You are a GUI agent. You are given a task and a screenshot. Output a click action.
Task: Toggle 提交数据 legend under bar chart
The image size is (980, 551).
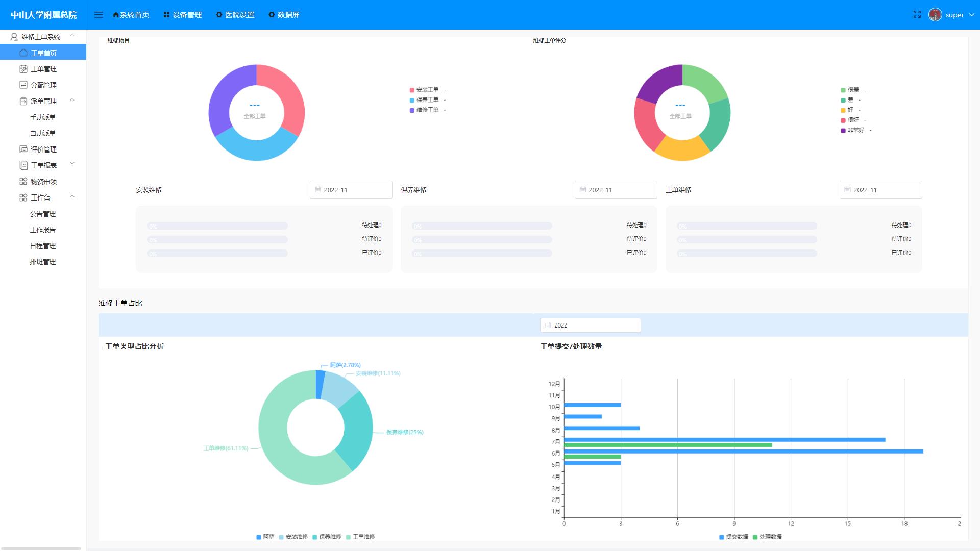734,537
